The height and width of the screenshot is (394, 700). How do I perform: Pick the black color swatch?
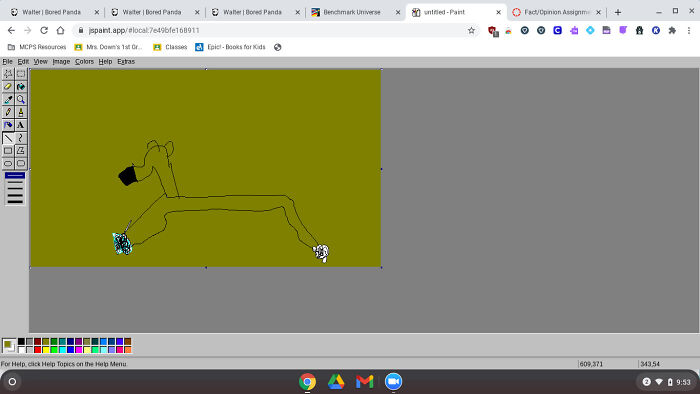(x=21, y=341)
